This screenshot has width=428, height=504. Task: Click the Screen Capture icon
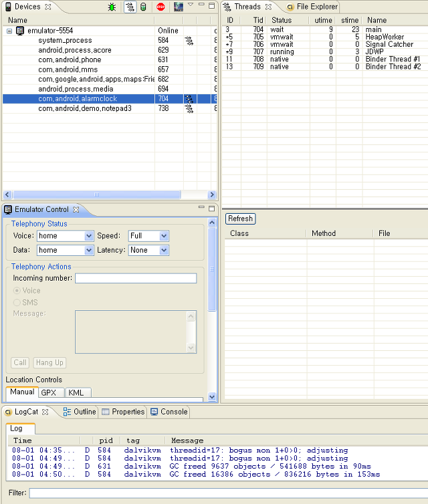[x=178, y=7]
